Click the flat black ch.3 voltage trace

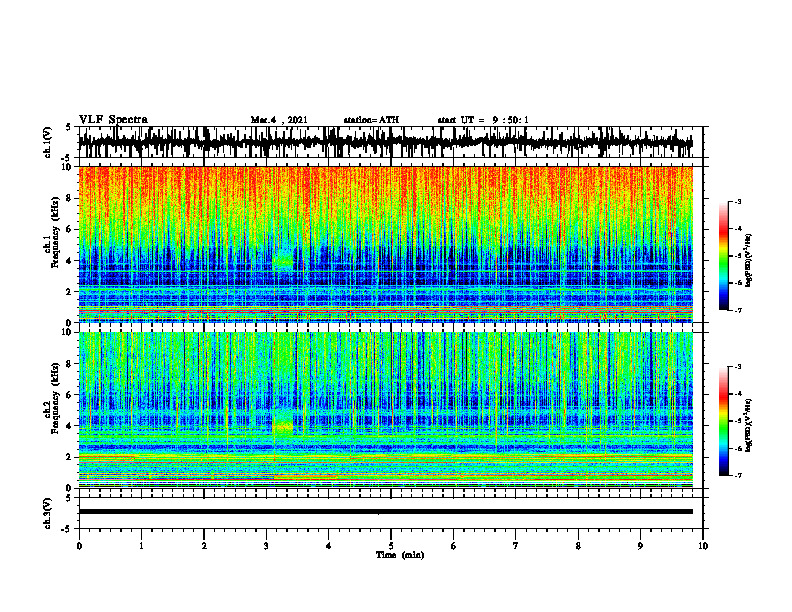(385, 512)
